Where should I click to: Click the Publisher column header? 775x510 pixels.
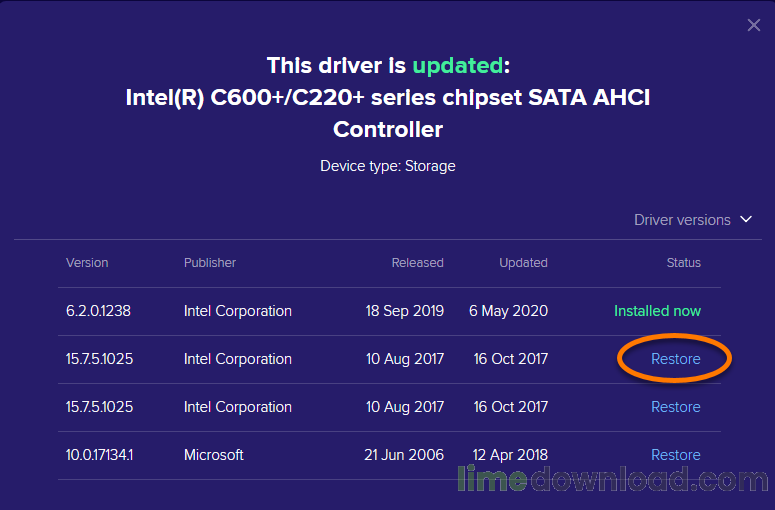point(210,263)
